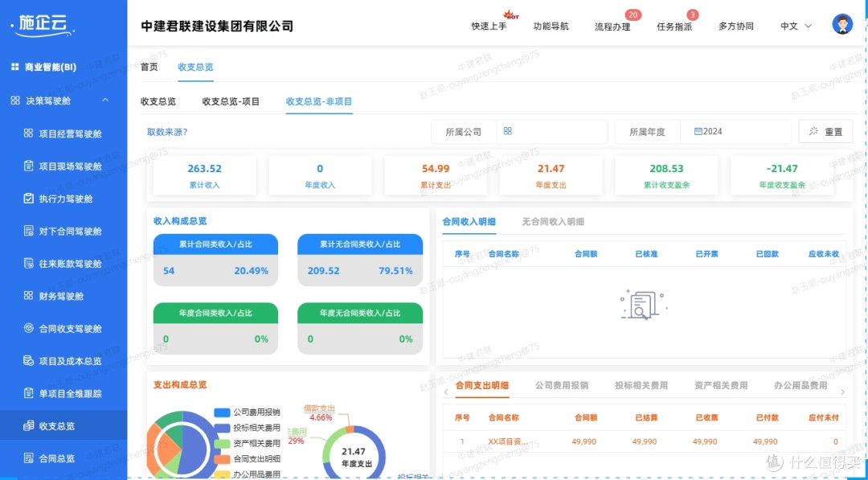The height and width of the screenshot is (480, 868).
Task: Switch to 合同收入明细 tab
Action: point(469,221)
